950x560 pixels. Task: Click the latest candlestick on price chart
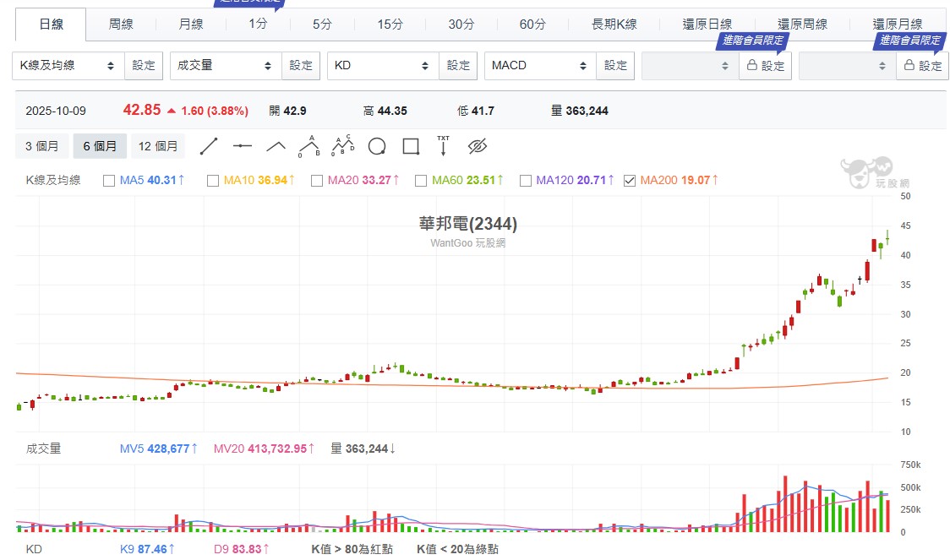887,239
